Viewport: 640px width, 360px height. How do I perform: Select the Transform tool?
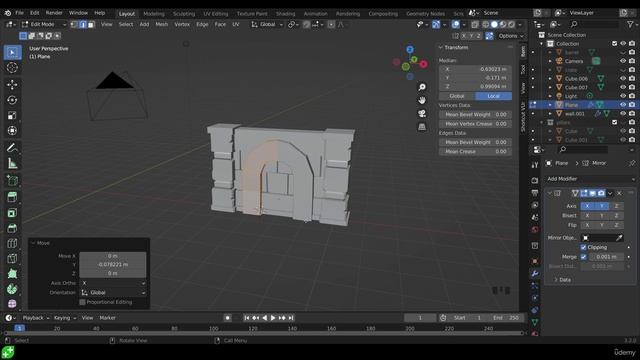tap(12, 131)
